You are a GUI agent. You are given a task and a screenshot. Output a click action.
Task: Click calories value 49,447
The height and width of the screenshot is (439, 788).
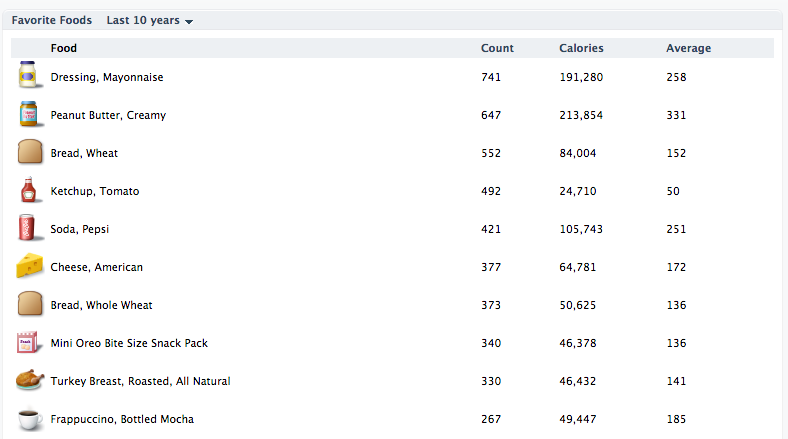(578, 419)
